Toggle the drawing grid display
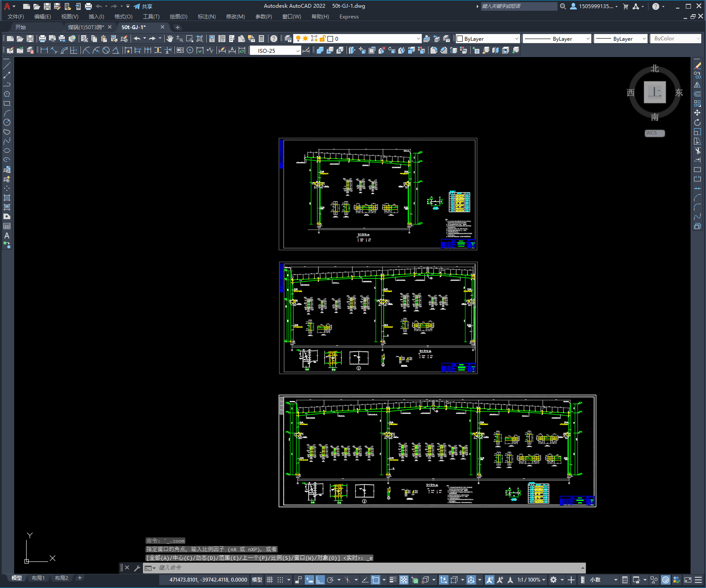This screenshot has height=588, width=706. (270, 580)
